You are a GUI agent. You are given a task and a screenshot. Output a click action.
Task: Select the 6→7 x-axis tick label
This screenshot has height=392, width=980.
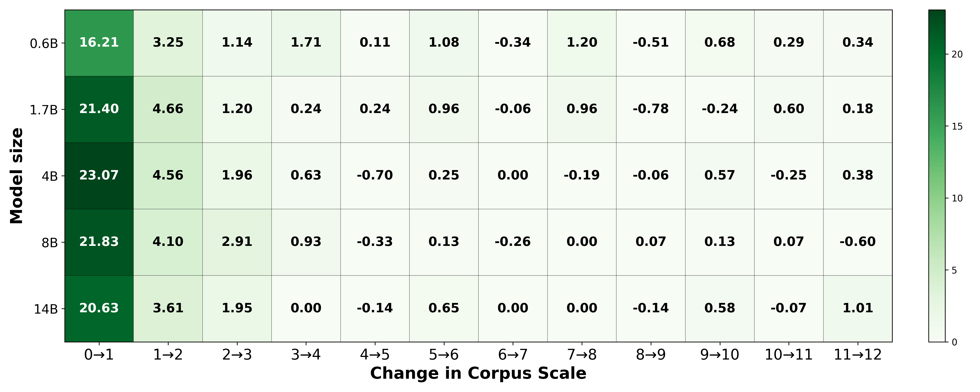click(513, 355)
